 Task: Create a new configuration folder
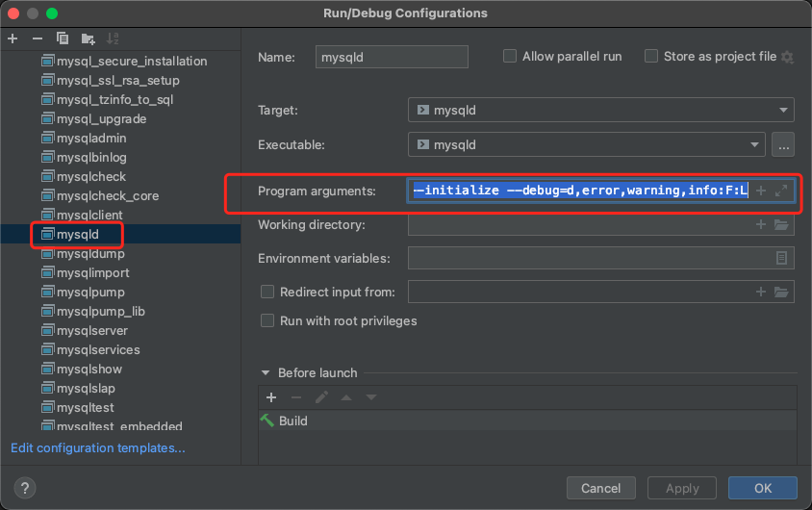[89, 38]
